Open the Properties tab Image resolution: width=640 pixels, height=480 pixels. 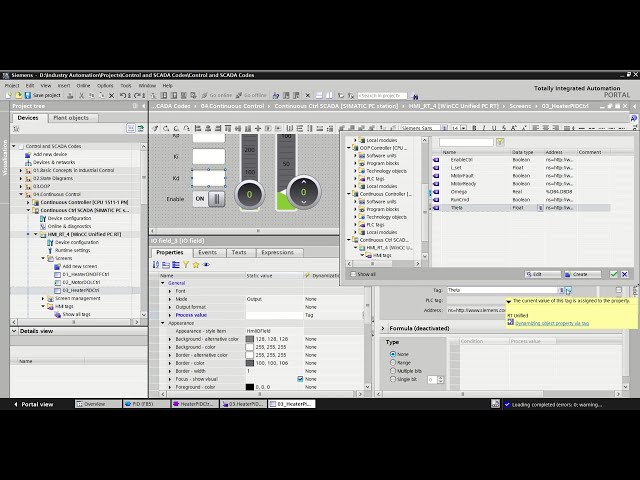click(x=170, y=253)
